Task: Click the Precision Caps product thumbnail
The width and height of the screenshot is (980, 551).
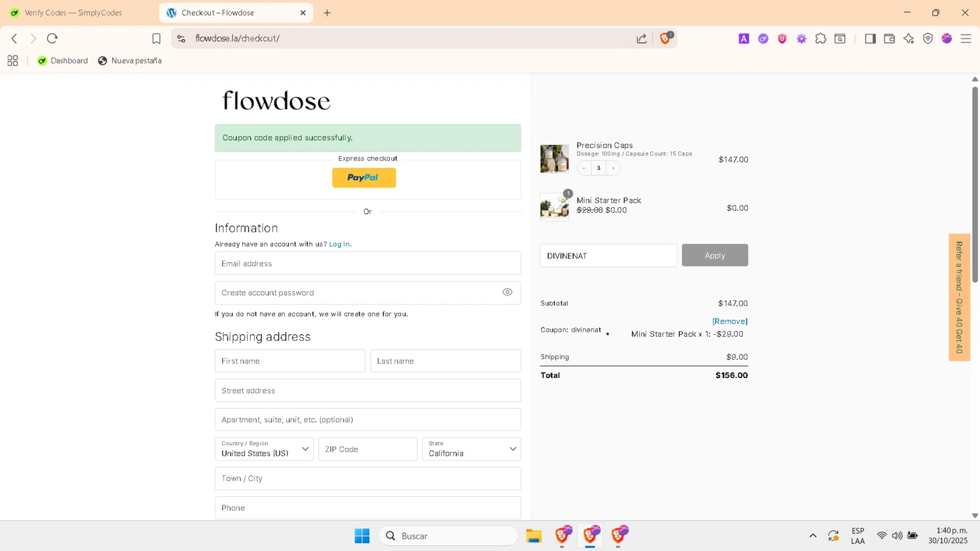Action: (555, 159)
